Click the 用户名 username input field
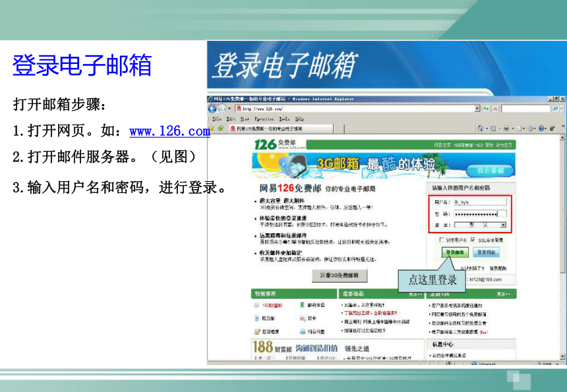 pos(480,202)
